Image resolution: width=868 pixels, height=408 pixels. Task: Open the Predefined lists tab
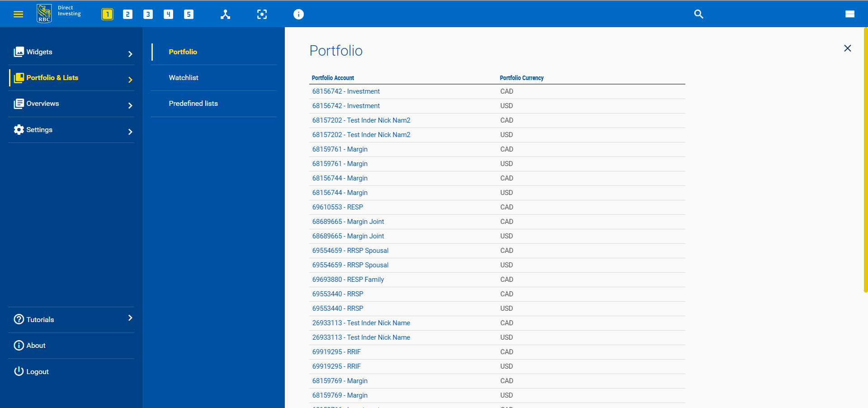[x=193, y=103]
